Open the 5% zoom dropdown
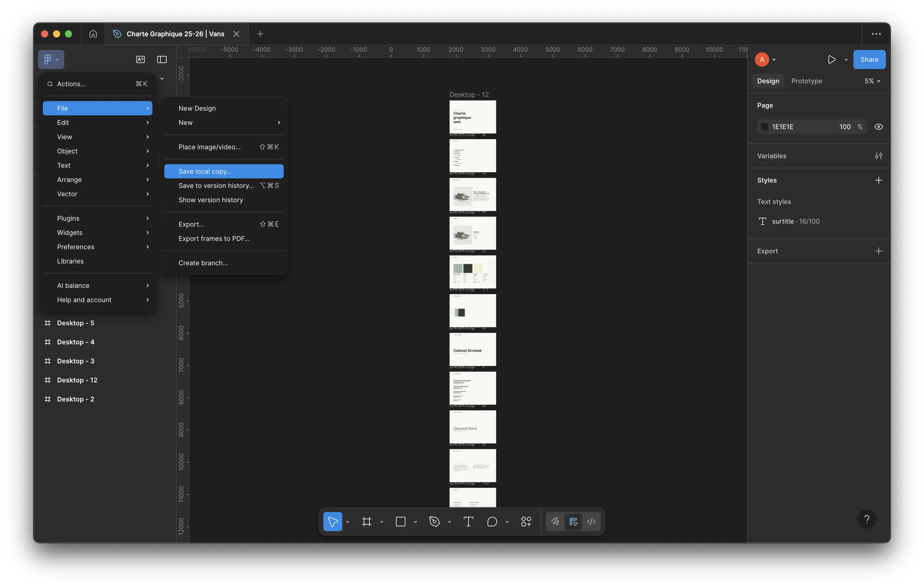 (872, 81)
